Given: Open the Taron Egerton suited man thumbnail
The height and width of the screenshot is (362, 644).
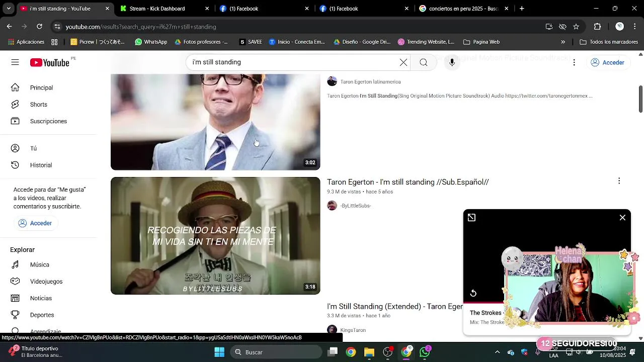Looking at the screenshot, I should (215, 122).
